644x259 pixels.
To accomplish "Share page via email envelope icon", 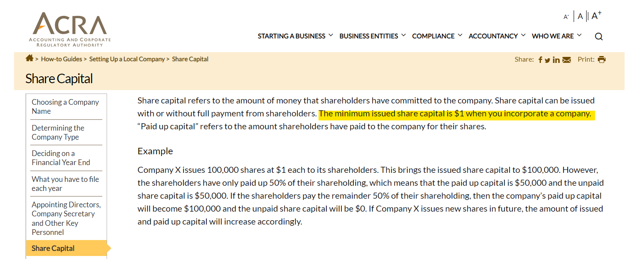I will 566,60.
